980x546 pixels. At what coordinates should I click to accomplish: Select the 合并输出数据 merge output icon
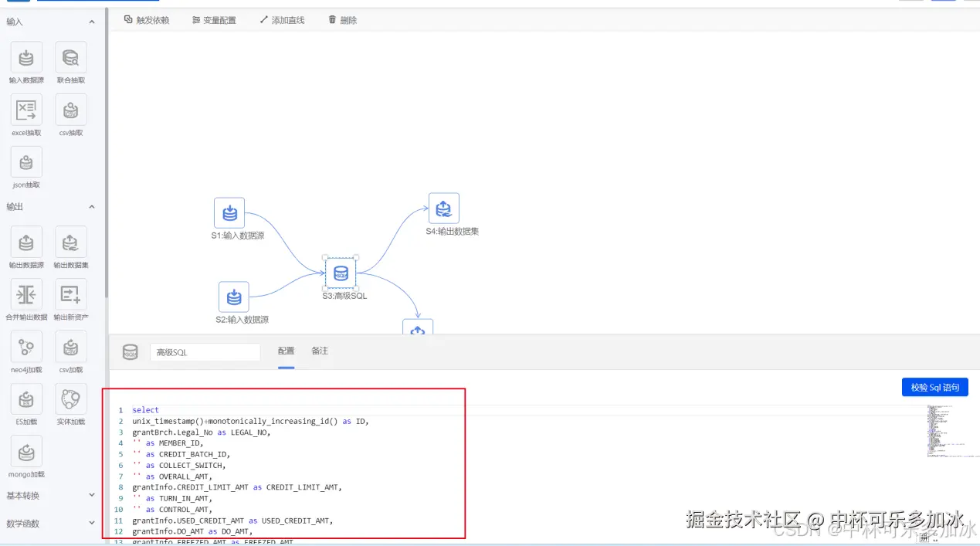tap(25, 294)
